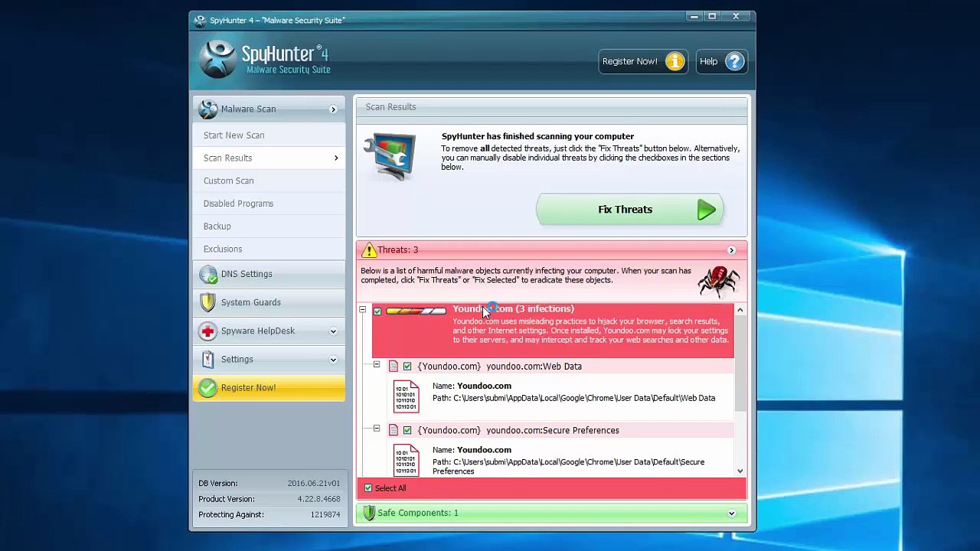Viewport: 980px width, 551px height.
Task: Click the yellow info icon beside Register Now!
Action: (675, 61)
